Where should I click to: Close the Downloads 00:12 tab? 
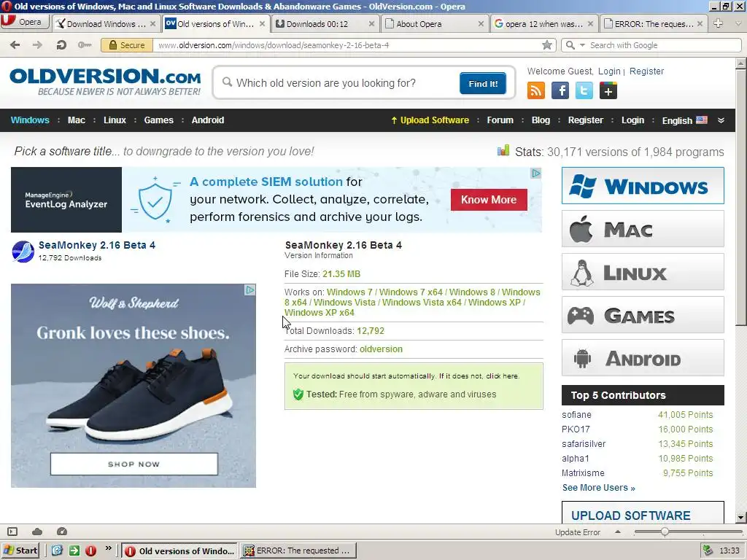click(371, 24)
